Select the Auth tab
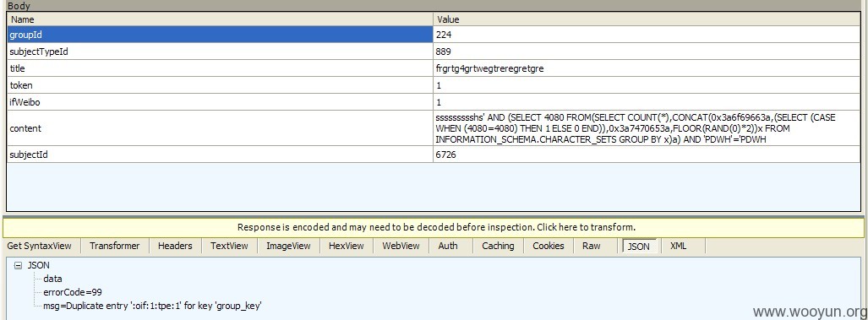The height and width of the screenshot is (320, 868). click(448, 246)
